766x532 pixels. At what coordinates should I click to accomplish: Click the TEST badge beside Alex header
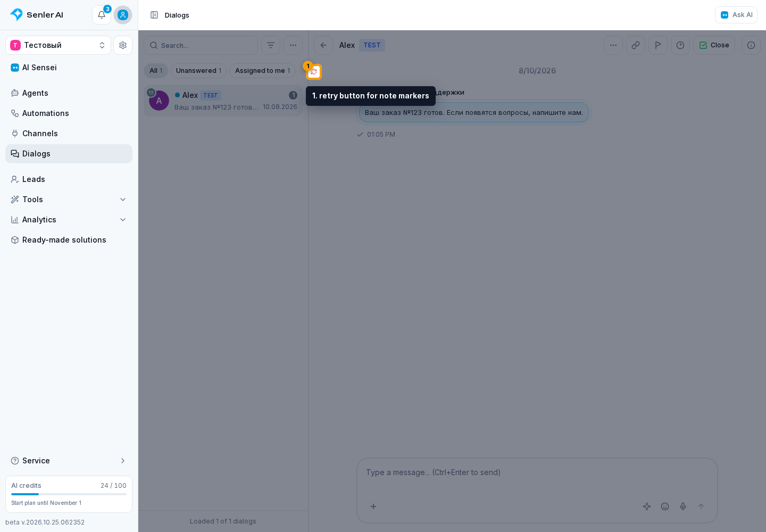[x=372, y=45]
